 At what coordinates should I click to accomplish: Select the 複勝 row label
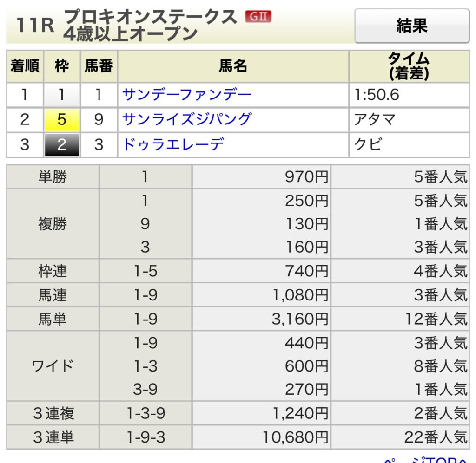[x=53, y=224]
